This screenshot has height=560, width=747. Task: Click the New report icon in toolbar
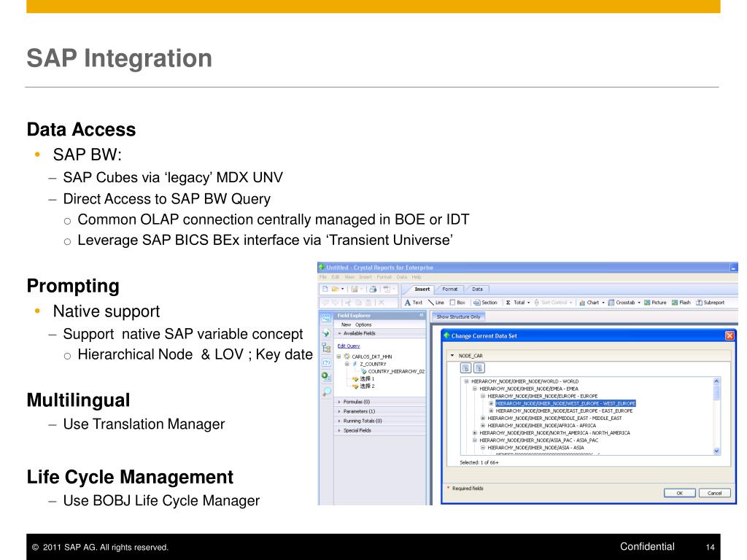(325, 289)
